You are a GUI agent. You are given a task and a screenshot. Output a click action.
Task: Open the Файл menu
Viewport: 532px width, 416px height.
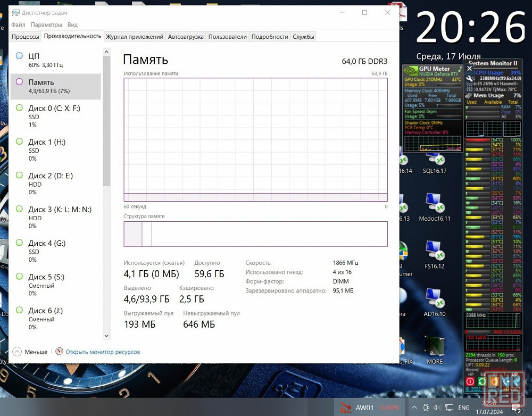(18, 25)
